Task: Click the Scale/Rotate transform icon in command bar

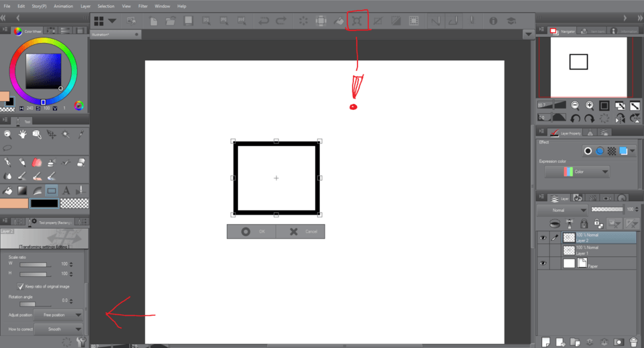Action: (x=357, y=21)
